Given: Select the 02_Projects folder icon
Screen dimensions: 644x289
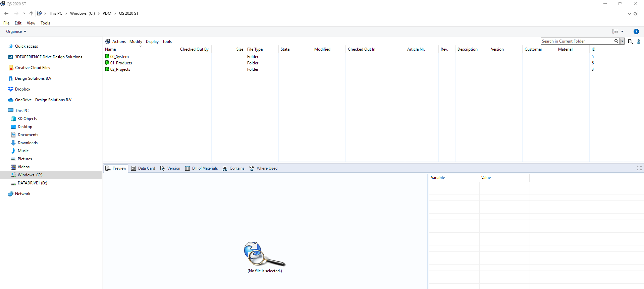Looking at the screenshot, I should coord(107,69).
